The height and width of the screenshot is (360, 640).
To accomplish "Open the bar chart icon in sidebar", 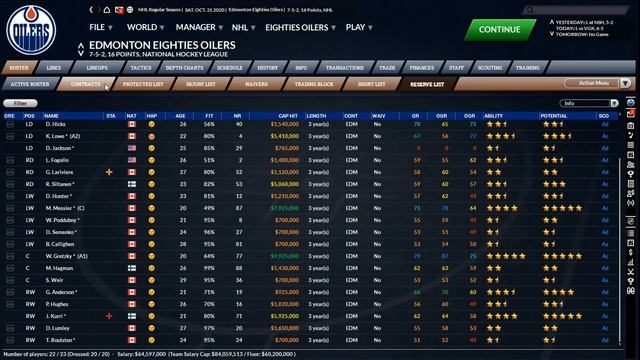I will coord(631,262).
